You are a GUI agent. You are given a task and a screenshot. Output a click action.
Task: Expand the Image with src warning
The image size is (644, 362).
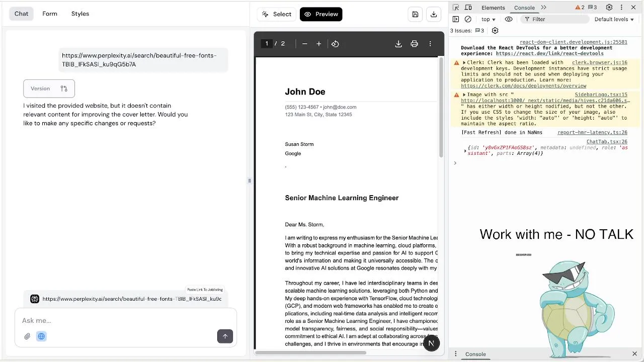pyautogui.click(x=464, y=95)
